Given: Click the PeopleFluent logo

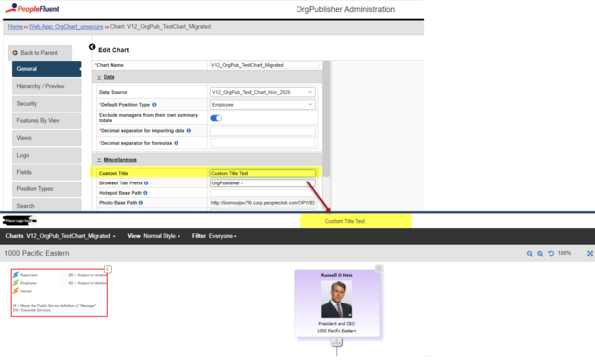Looking at the screenshot, I should click(x=33, y=8).
